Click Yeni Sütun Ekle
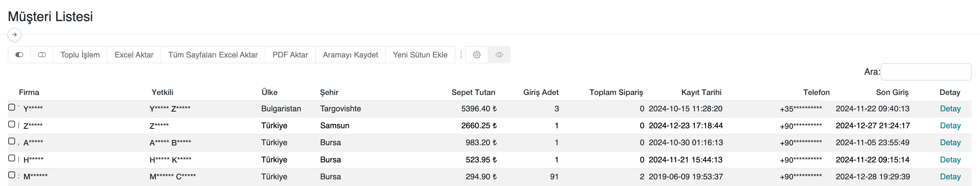 click(420, 55)
